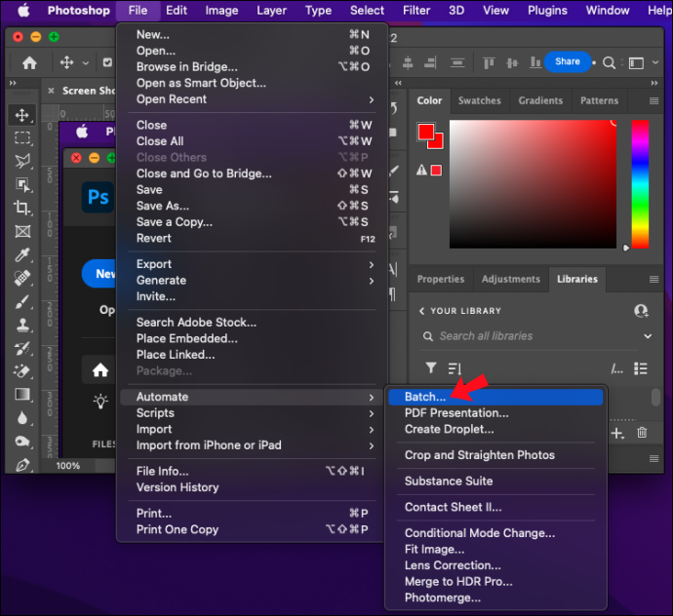Switch Libraries to list view icon

(641, 368)
